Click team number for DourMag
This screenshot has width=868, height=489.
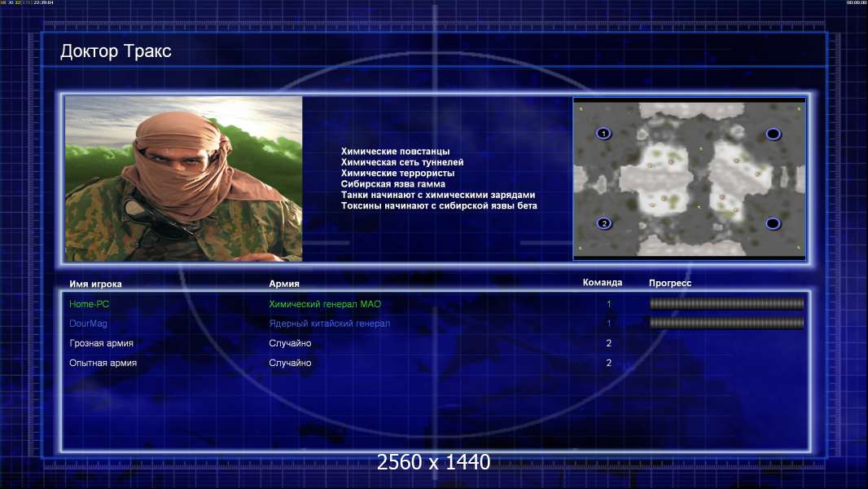pyautogui.click(x=609, y=324)
